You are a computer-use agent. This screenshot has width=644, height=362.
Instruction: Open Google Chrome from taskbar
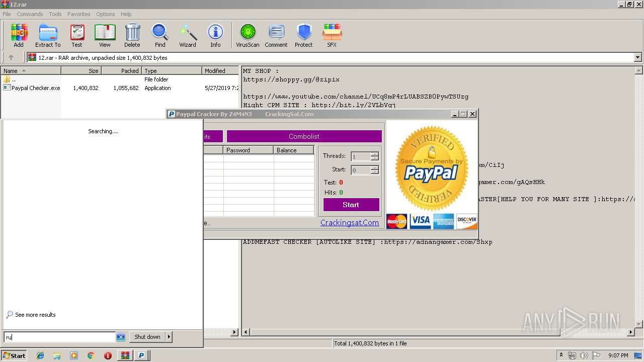coord(91,355)
